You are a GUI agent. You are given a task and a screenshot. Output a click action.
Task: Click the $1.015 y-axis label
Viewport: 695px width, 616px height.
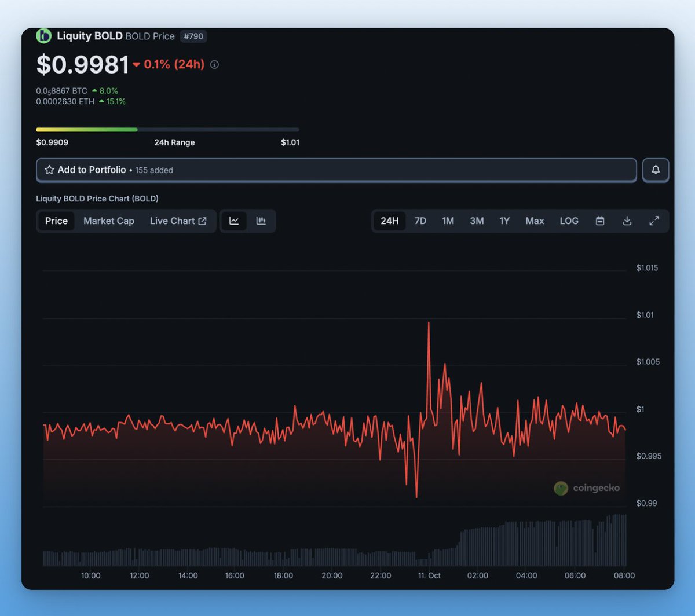coord(647,267)
